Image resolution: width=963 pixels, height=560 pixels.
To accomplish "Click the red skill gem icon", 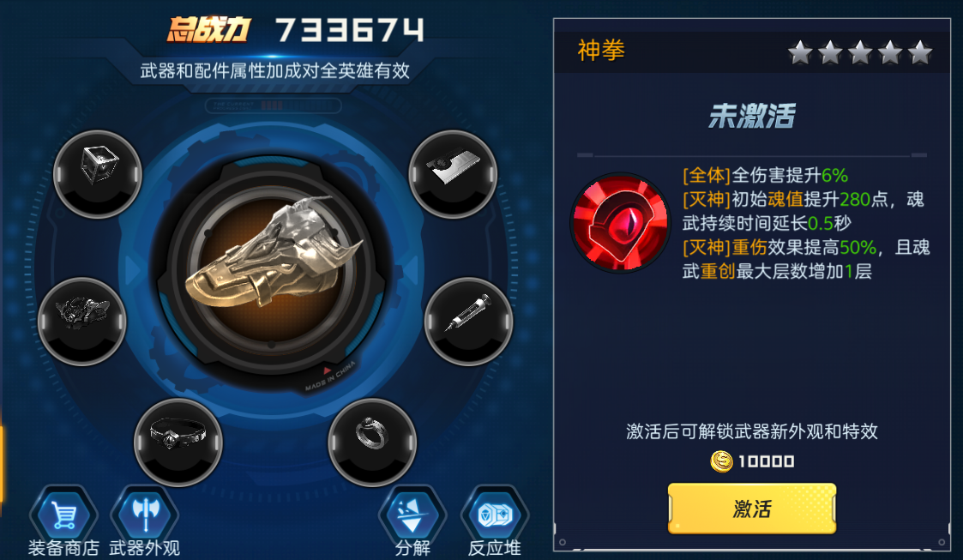I will pyautogui.click(x=620, y=223).
